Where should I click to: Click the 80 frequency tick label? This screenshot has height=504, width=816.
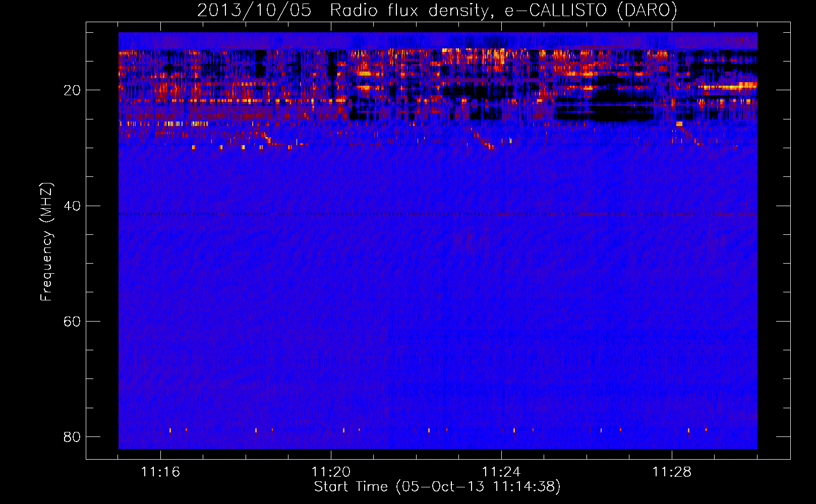tap(72, 436)
